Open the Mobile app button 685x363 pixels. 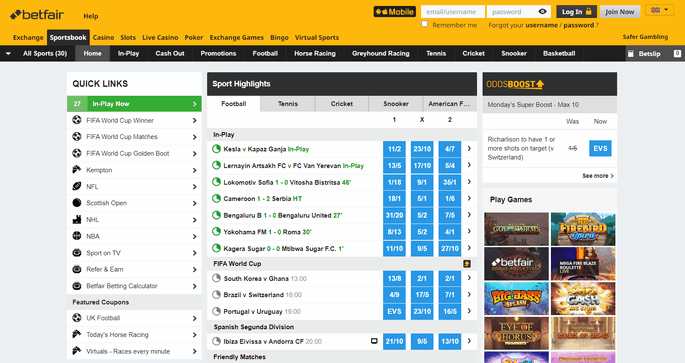coord(394,12)
